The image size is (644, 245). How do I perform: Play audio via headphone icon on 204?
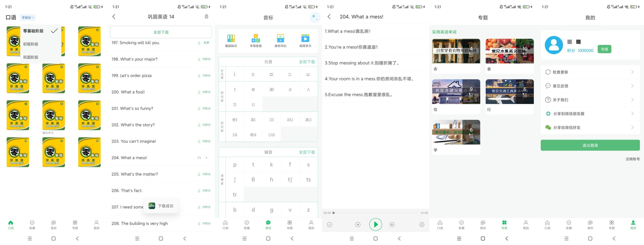coord(199,158)
